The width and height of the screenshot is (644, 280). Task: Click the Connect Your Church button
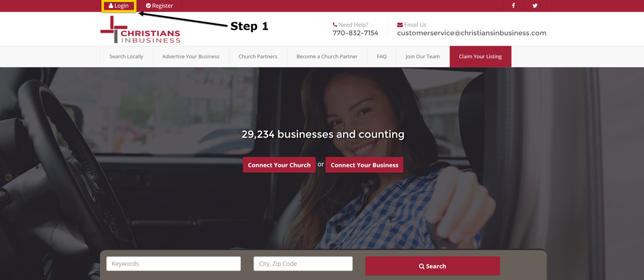click(x=279, y=165)
